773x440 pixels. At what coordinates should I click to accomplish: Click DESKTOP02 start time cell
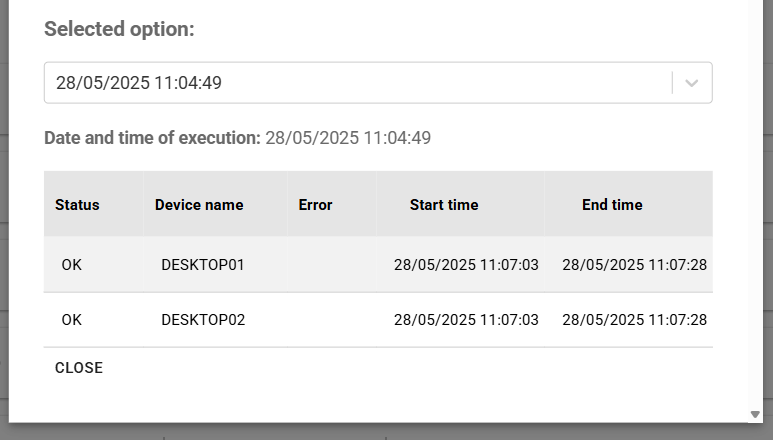(466, 320)
